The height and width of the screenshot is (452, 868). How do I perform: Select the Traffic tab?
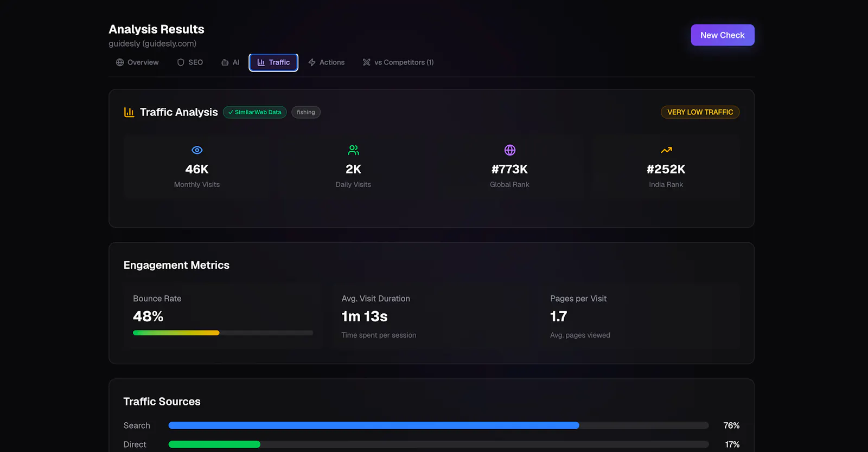click(273, 62)
